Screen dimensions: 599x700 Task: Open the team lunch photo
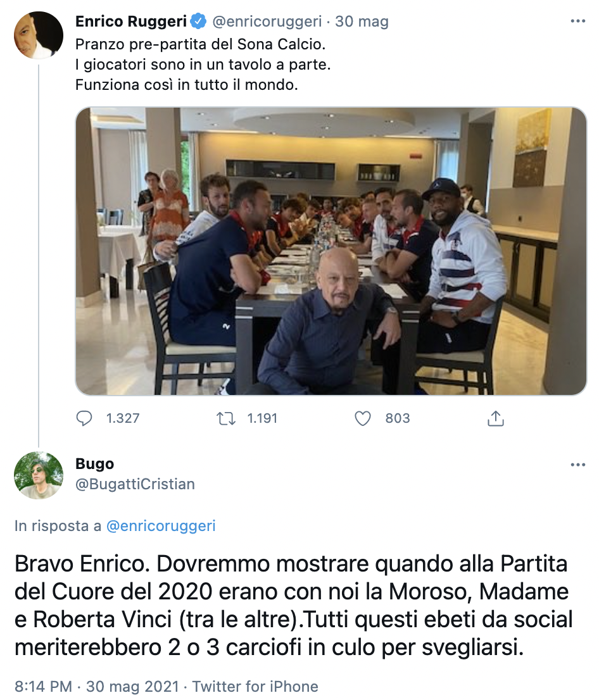(331, 251)
